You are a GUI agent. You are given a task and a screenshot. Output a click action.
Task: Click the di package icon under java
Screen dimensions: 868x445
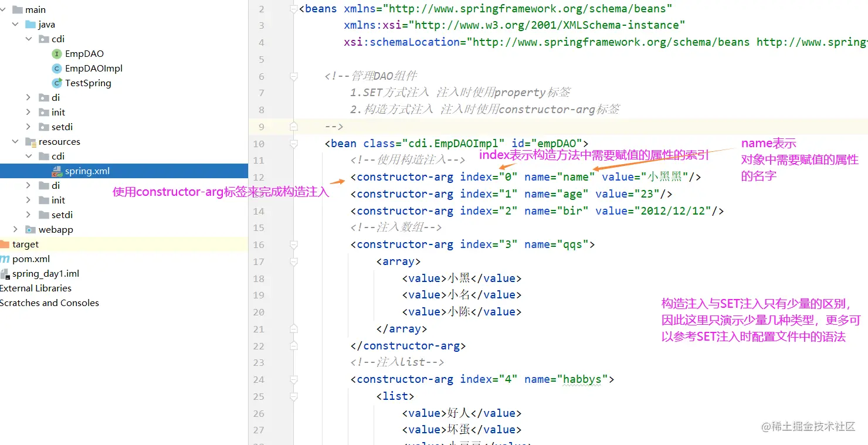tap(44, 98)
